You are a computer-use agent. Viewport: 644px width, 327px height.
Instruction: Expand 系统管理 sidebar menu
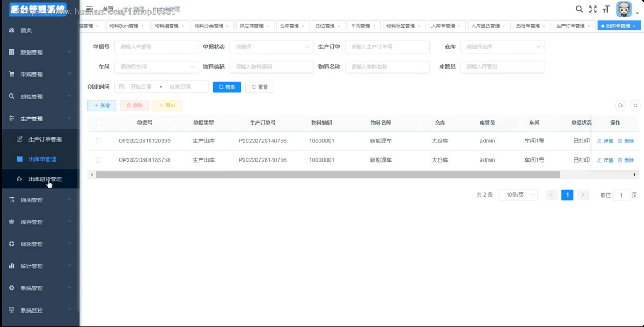pos(40,288)
